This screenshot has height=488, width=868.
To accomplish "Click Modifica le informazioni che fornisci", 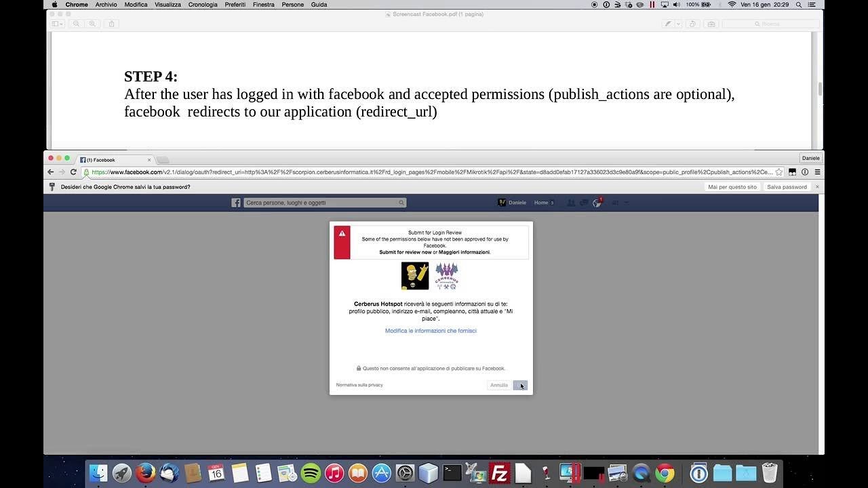I will tap(431, 331).
